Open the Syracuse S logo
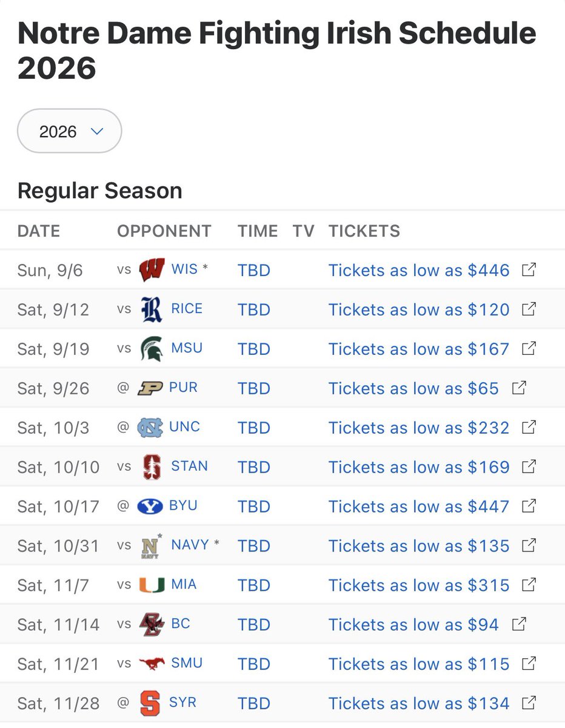This screenshot has width=565, height=728. 150,704
